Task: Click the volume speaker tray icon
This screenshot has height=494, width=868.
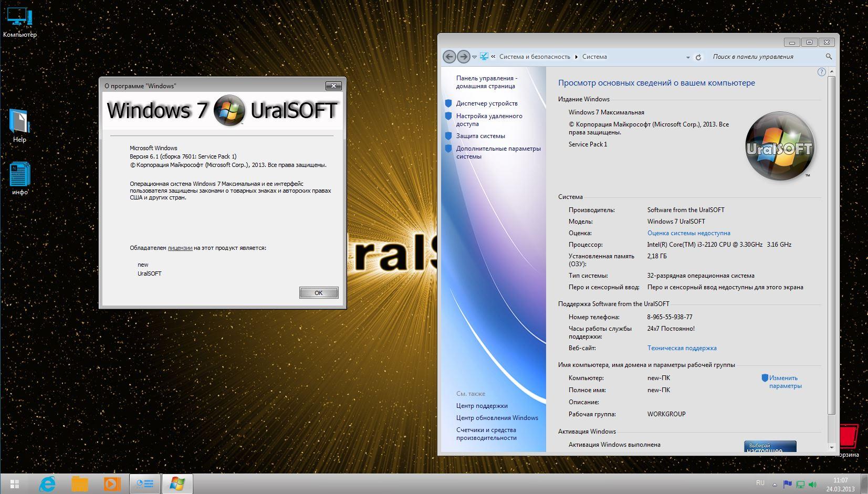Action: click(812, 485)
